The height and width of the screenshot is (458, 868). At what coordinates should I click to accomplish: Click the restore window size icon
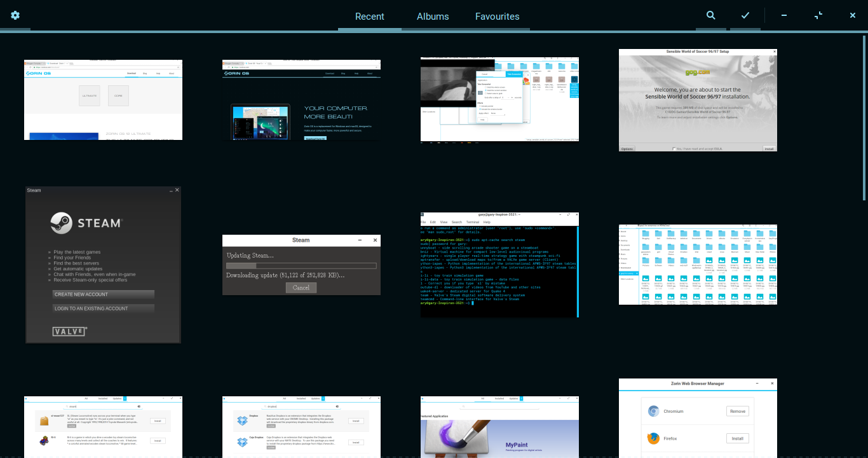pyautogui.click(x=818, y=15)
